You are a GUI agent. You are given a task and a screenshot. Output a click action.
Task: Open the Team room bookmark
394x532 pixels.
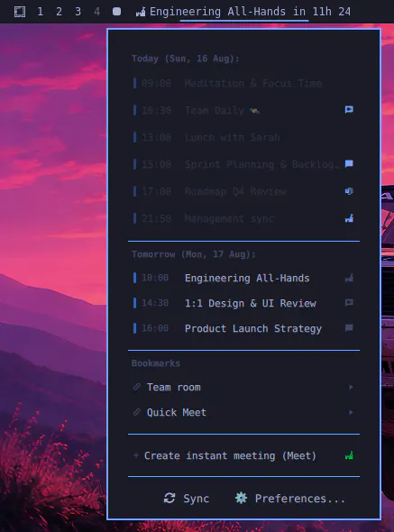tap(243, 387)
